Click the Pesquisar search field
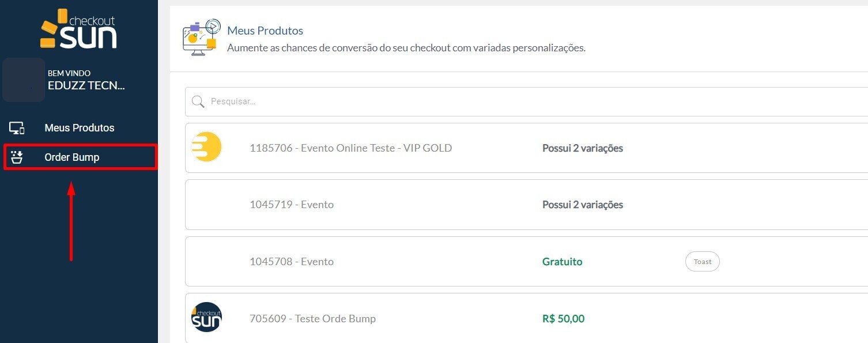 point(519,102)
